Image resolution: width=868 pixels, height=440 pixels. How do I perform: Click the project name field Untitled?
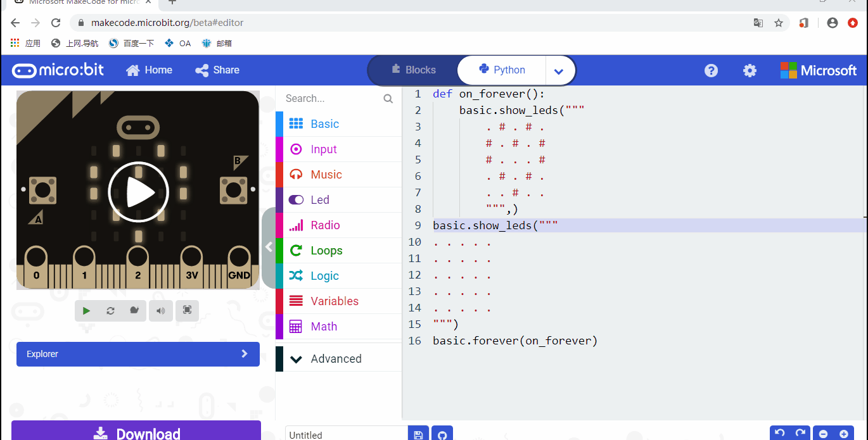coord(347,434)
